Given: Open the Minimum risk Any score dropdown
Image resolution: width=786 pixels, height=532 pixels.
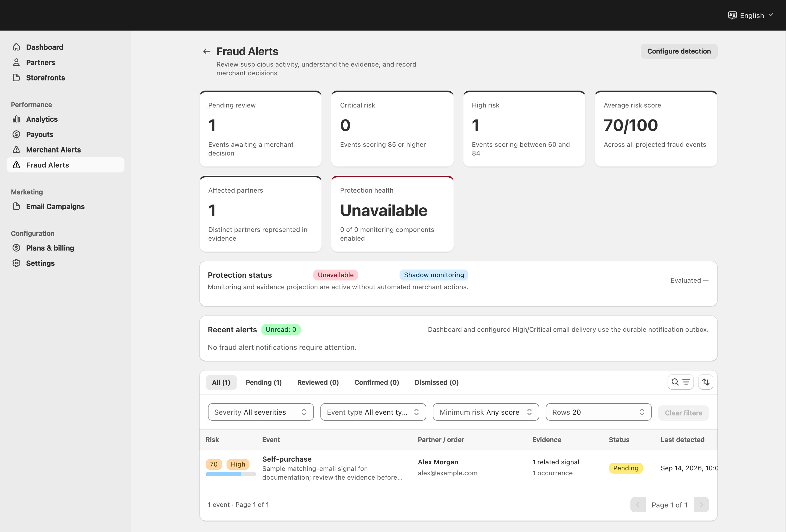Looking at the screenshot, I should (x=486, y=412).
